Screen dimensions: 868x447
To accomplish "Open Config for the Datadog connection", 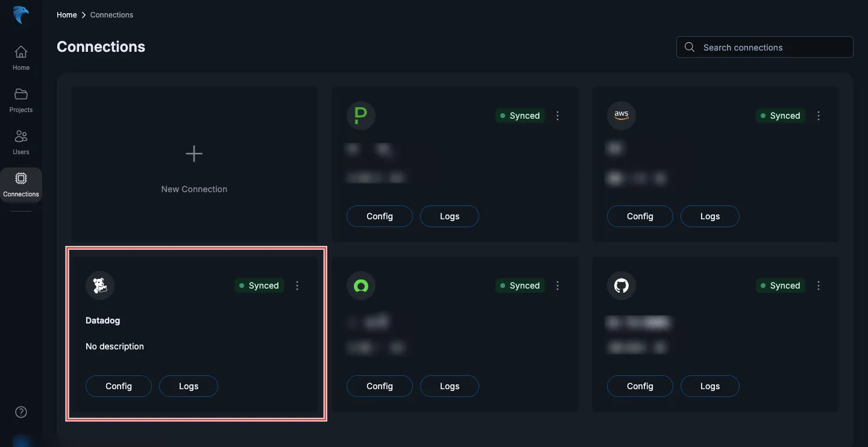I will coord(119,386).
